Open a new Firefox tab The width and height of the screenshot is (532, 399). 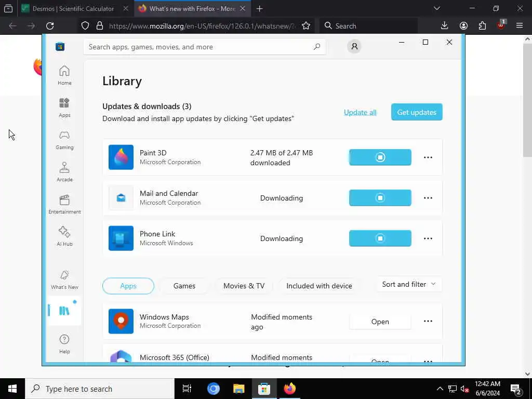click(260, 9)
